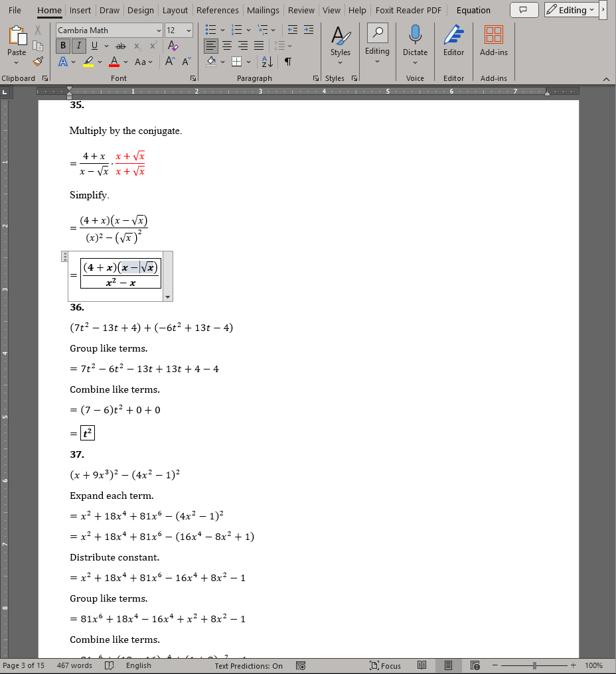616x674 pixels.
Task: Switch to Web Layout view
Action: coord(475,665)
